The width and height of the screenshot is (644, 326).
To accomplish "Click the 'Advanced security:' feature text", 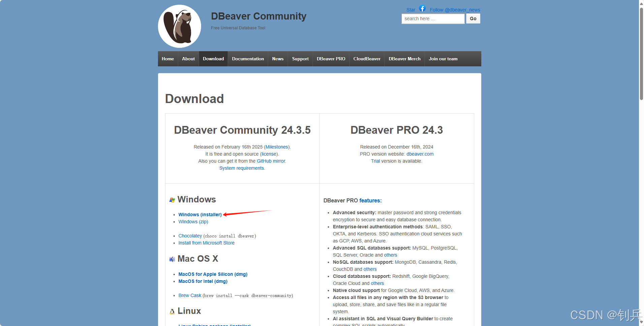I will [354, 213].
